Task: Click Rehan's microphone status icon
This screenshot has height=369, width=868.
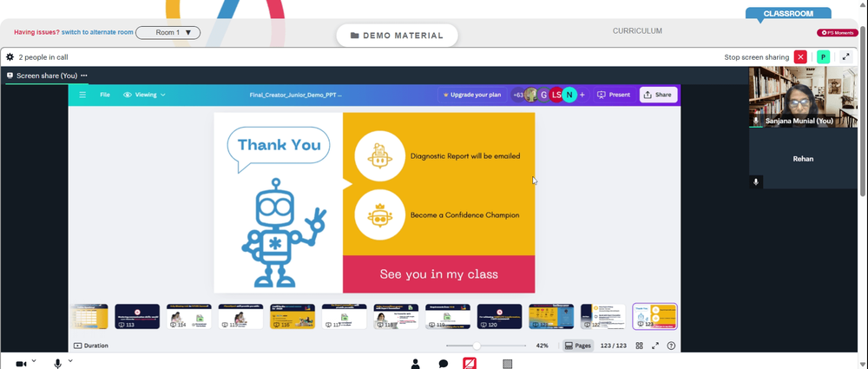Action: click(x=756, y=181)
